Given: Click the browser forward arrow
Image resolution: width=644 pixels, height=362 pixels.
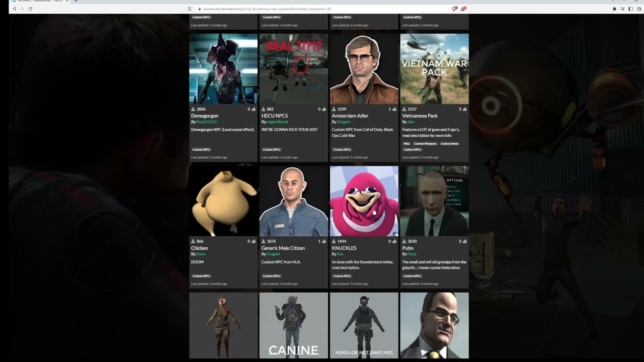Looking at the screenshot, I should [22, 9].
